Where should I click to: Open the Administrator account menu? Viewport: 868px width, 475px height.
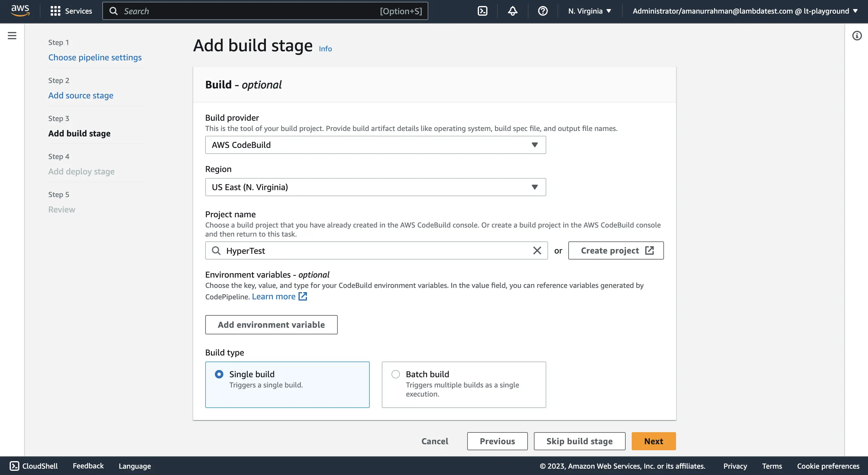745,11
